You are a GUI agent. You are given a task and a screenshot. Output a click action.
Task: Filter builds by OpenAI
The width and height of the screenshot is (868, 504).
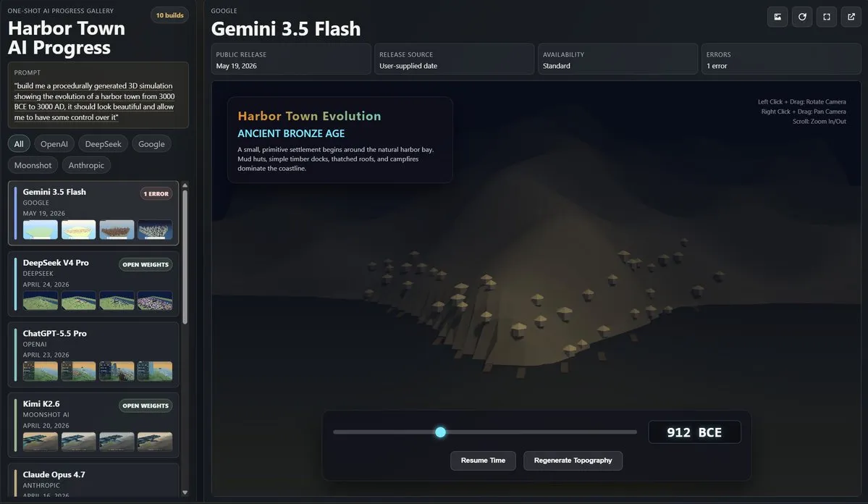coord(54,144)
